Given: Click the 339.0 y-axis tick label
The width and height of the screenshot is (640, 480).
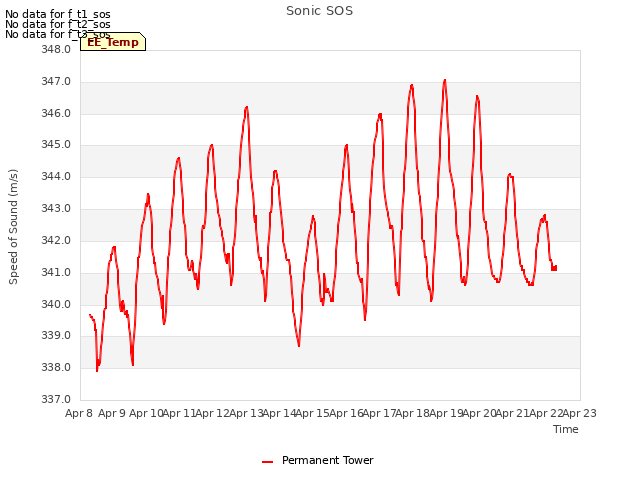Looking at the screenshot, I should [x=56, y=336].
